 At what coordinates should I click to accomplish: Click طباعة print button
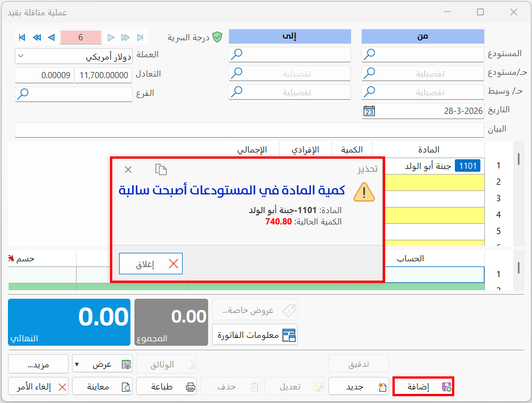[166, 387]
